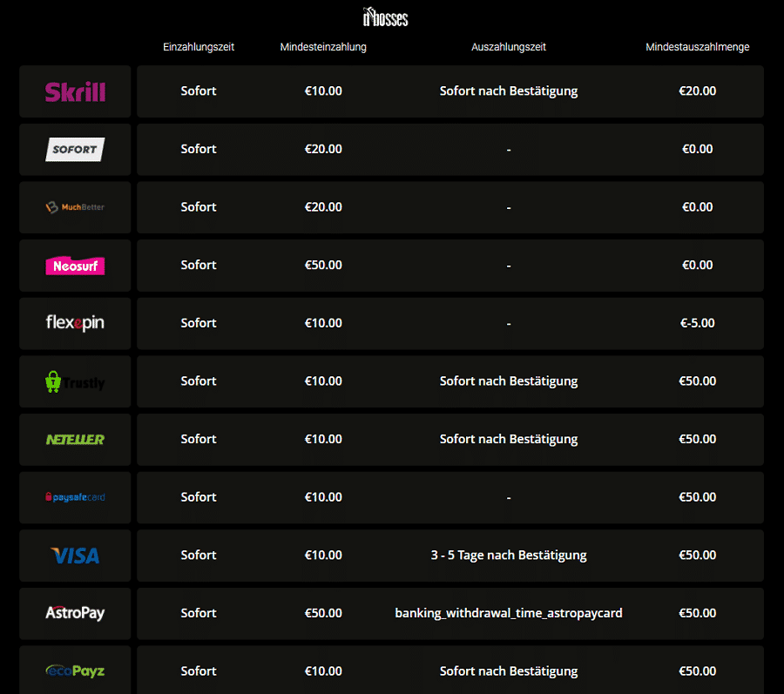Click SOFORT row's €20.00 deposit value

click(x=323, y=149)
